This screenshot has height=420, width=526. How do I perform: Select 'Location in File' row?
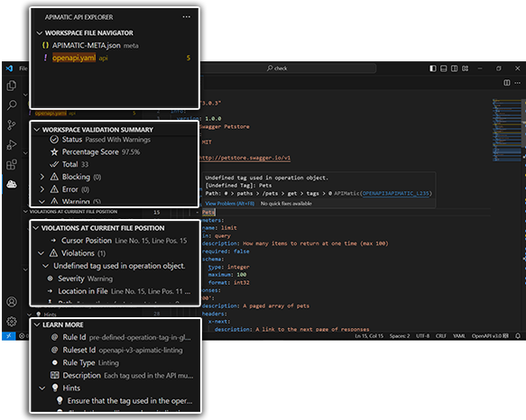[x=115, y=291]
